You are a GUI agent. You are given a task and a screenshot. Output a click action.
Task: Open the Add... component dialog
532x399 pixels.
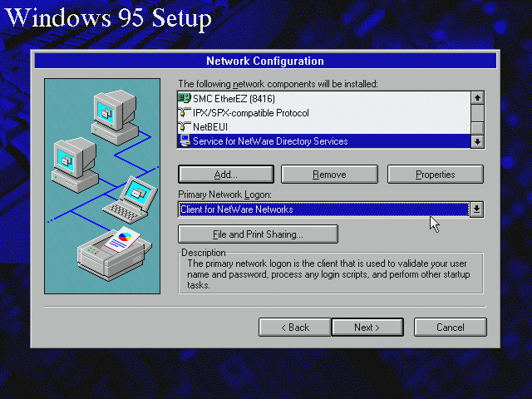coord(226,175)
